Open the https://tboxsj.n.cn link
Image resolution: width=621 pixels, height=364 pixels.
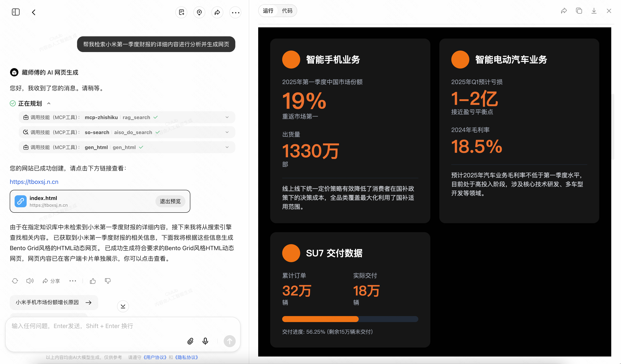pyautogui.click(x=34, y=182)
